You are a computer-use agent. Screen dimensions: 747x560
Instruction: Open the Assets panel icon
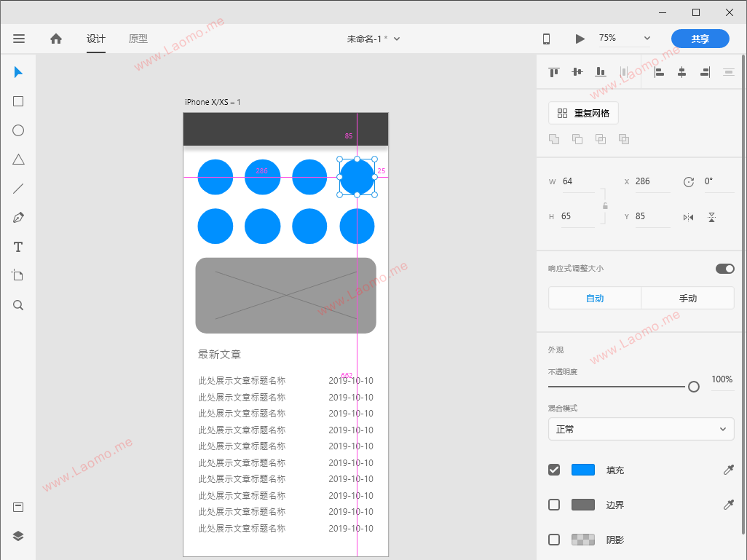(x=18, y=507)
